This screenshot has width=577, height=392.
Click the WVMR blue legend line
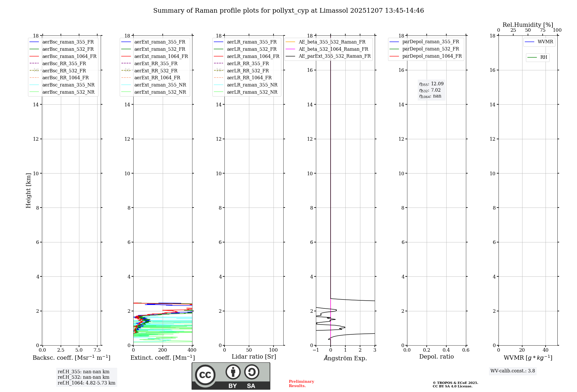pos(530,42)
